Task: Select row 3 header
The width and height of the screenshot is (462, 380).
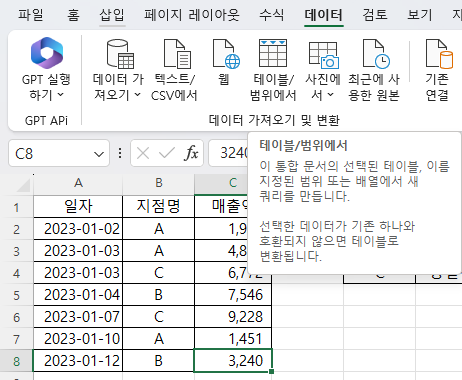Action: [16, 251]
